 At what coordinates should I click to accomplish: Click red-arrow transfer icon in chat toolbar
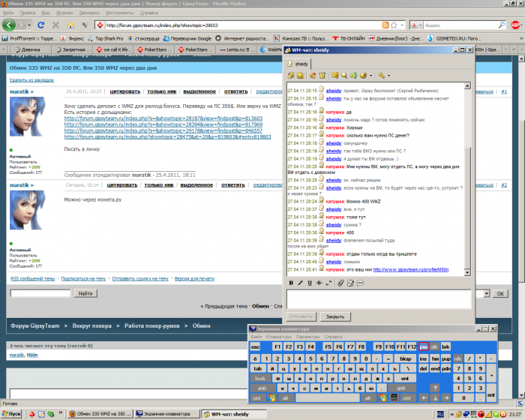pos(313,75)
